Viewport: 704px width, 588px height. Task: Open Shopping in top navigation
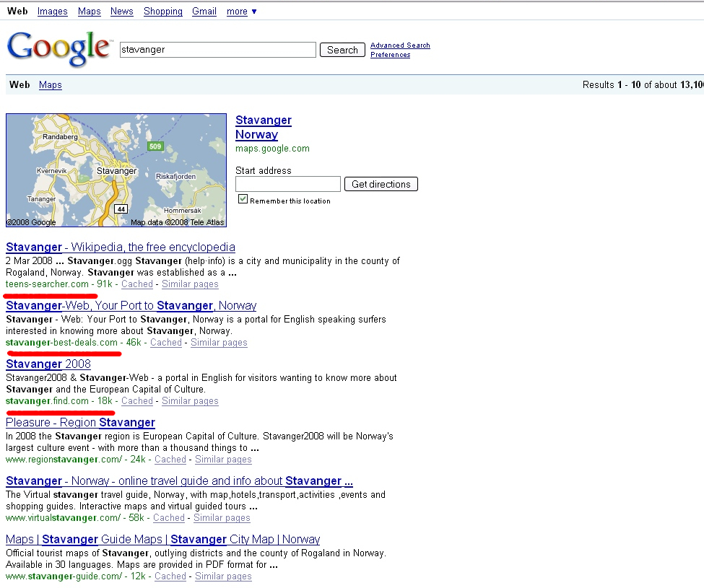pos(163,12)
